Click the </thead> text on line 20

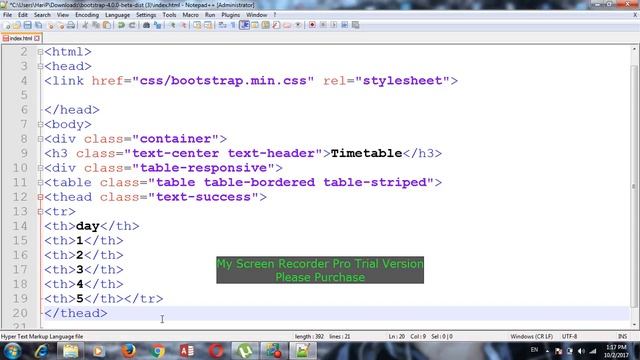tap(76, 313)
